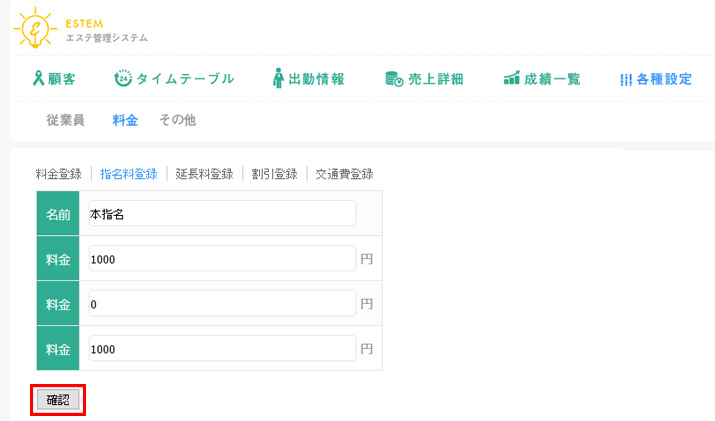Click the sliders icon for 各種設定
Image resolution: width=715 pixels, height=421 pixels.
626,79
